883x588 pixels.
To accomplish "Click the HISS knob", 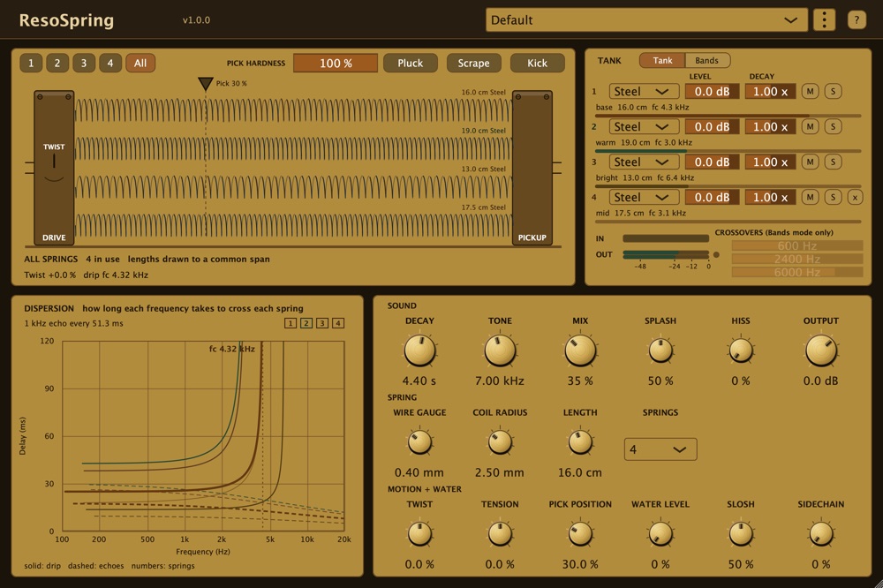I will (741, 351).
